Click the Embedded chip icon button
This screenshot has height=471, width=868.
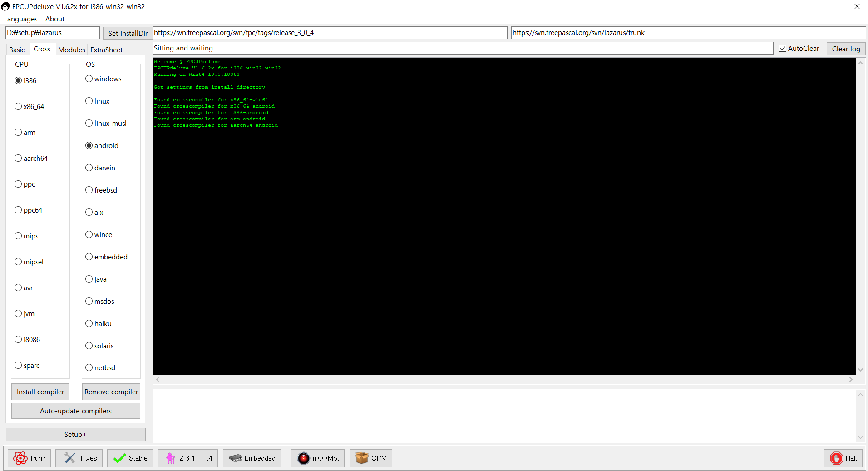[252, 458]
